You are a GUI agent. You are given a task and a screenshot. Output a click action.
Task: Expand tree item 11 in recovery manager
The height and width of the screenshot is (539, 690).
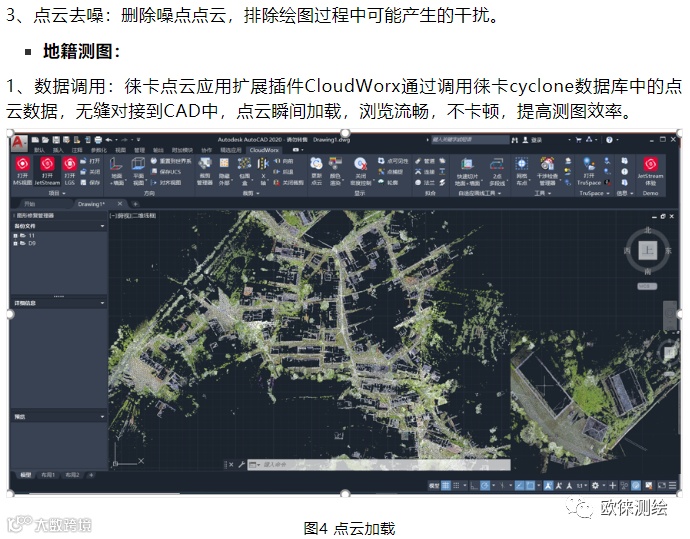click(15, 236)
